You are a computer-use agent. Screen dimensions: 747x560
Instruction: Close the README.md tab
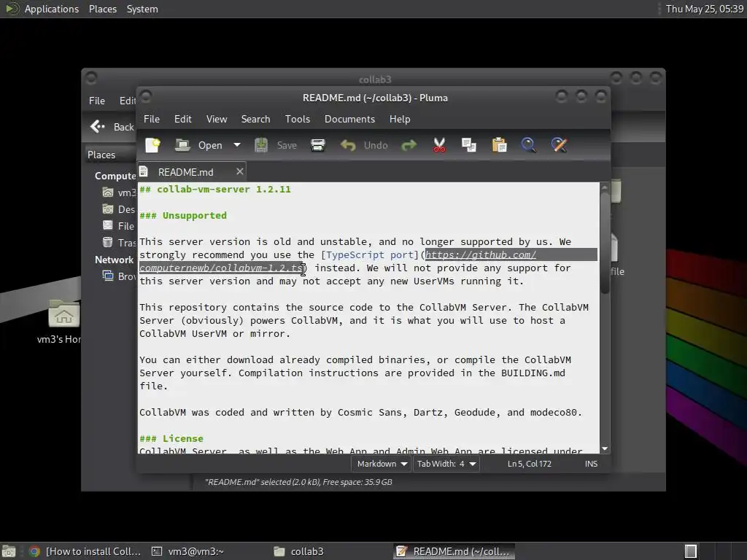pos(239,171)
